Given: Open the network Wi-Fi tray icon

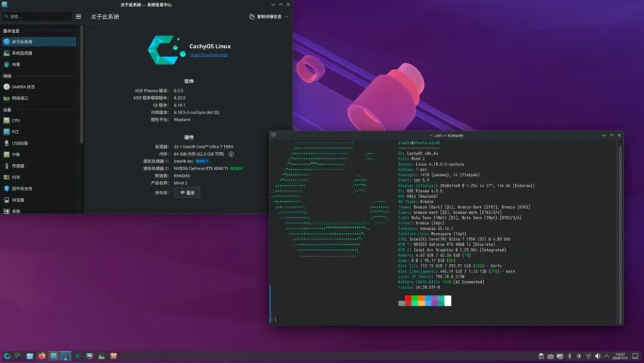Looking at the screenshot, I should click(588, 356).
